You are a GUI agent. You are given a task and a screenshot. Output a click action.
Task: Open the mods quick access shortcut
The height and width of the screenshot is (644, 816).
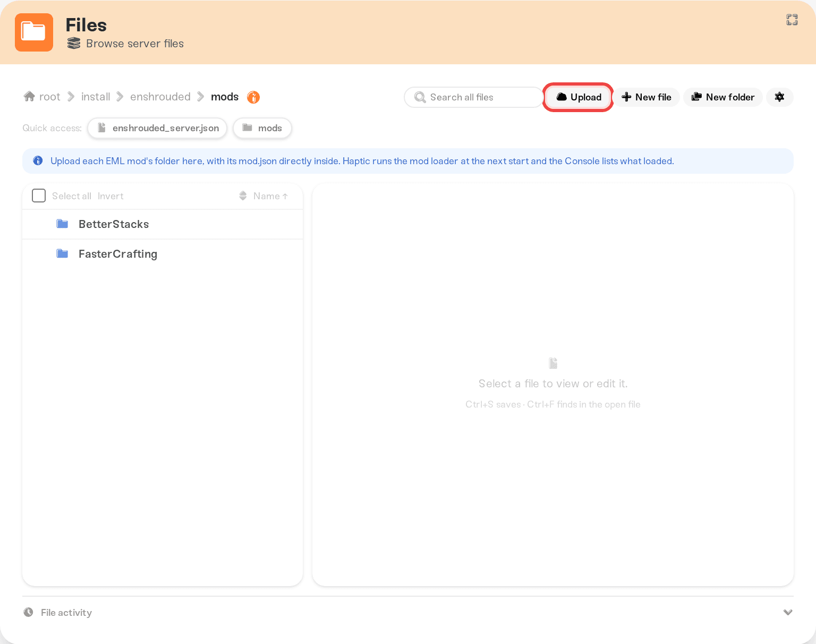click(x=262, y=128)
